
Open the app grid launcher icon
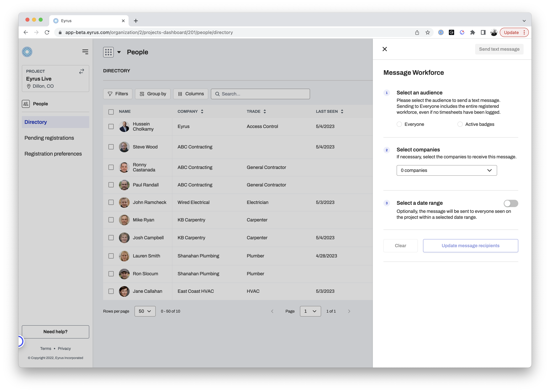tap(108, 52)
